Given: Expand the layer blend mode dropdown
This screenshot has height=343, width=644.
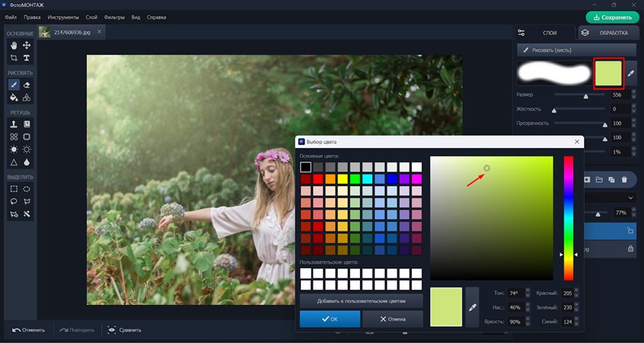Looking at the screenshot, I should (x=630, y=197).
